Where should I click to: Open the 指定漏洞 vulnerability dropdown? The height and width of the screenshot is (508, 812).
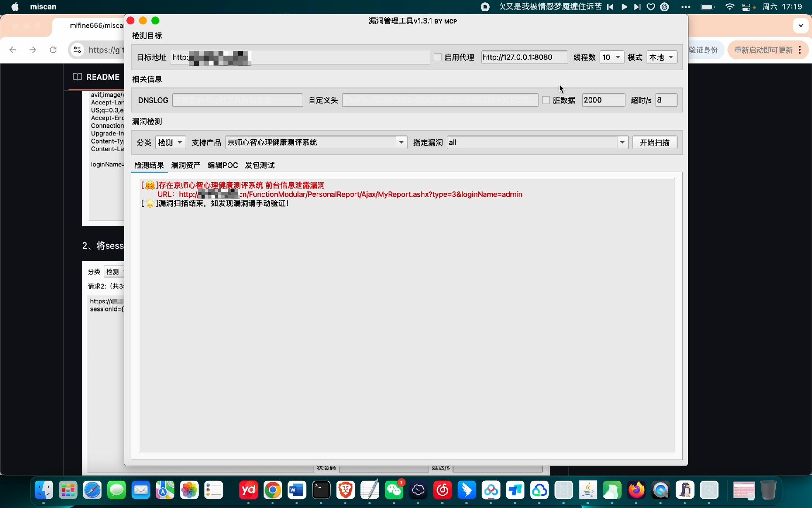538,143
